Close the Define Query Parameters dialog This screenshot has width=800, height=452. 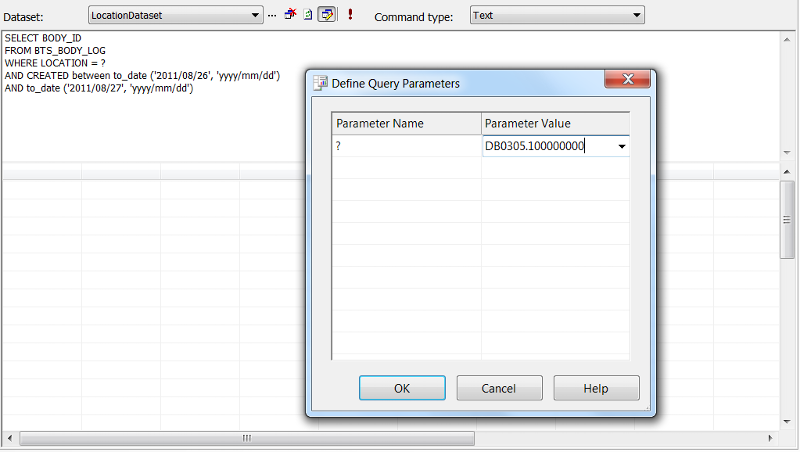pos(628,79)
